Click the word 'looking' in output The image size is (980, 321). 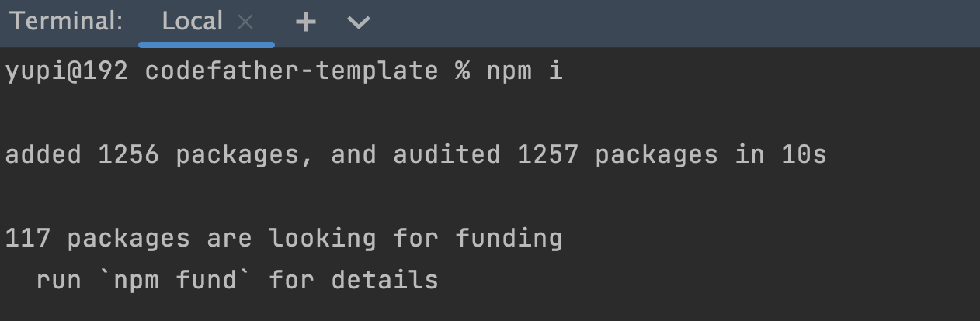pos(322,238)
